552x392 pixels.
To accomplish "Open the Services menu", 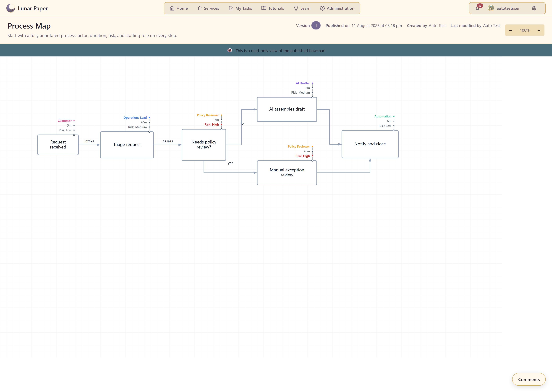I will click(x=208, y=8).
